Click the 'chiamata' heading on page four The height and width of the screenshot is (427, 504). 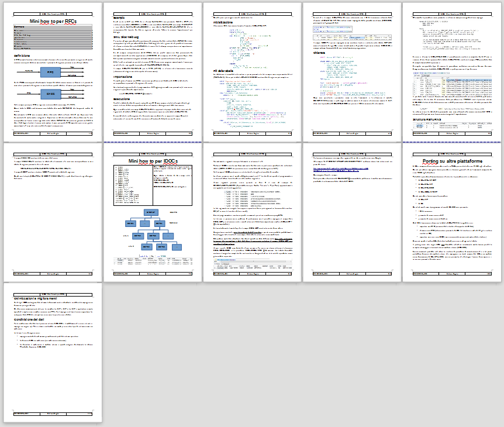tap(322, 53)
